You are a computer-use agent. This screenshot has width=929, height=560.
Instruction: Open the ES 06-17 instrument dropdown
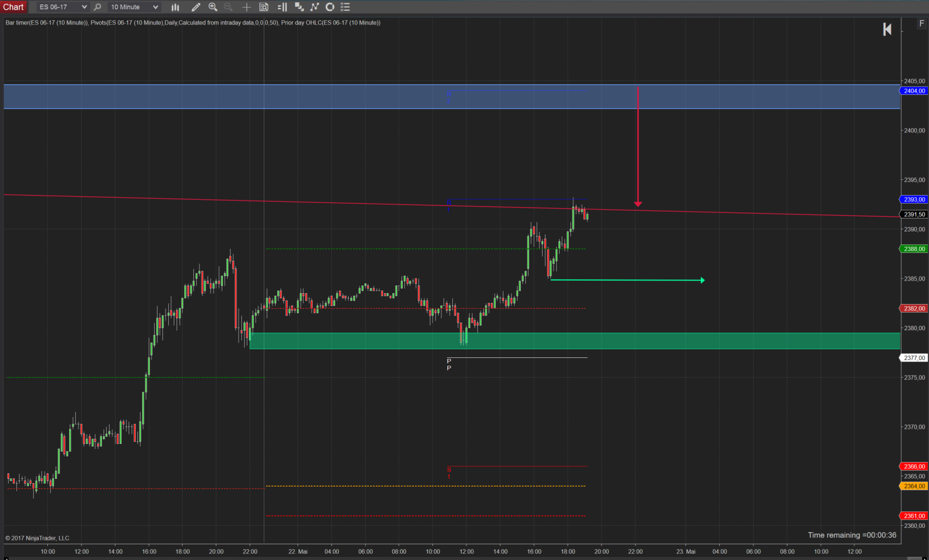point(63,7)
